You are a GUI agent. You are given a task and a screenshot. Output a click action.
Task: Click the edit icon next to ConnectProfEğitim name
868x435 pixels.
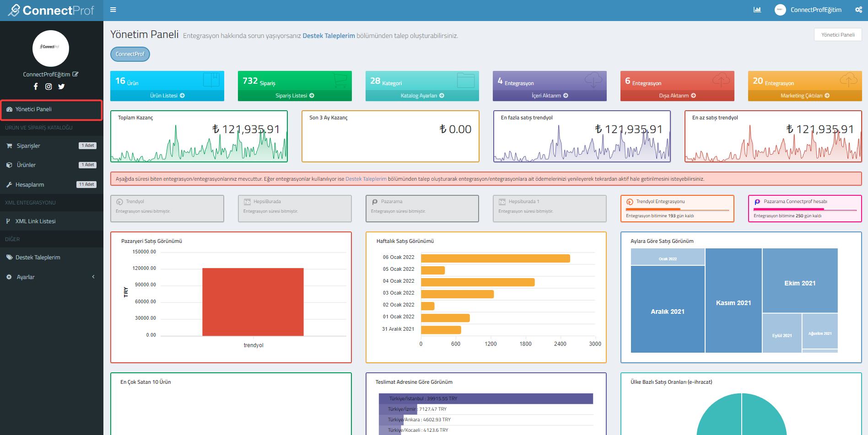75,74
